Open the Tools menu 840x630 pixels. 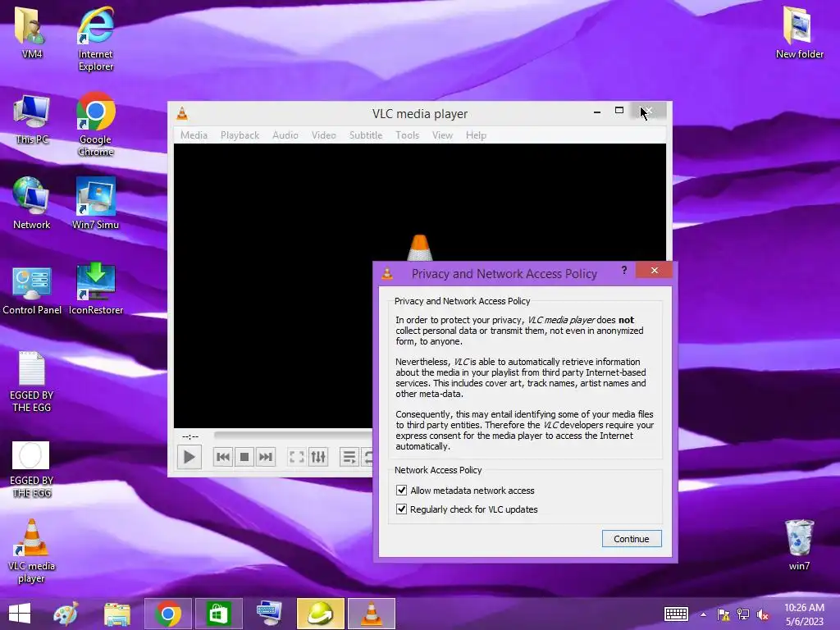tap(407, 135)
